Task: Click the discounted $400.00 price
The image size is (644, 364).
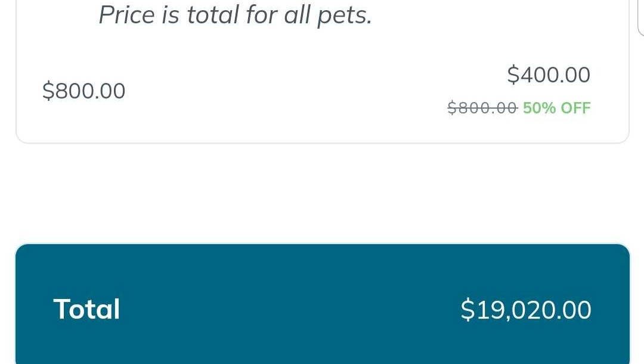Action: click(549, 75)
